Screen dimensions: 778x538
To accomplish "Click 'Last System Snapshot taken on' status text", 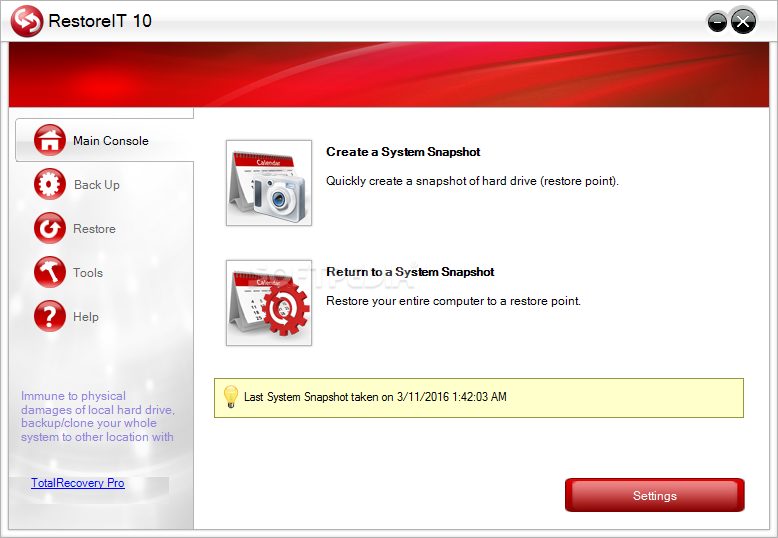I will tap(375, 397).
